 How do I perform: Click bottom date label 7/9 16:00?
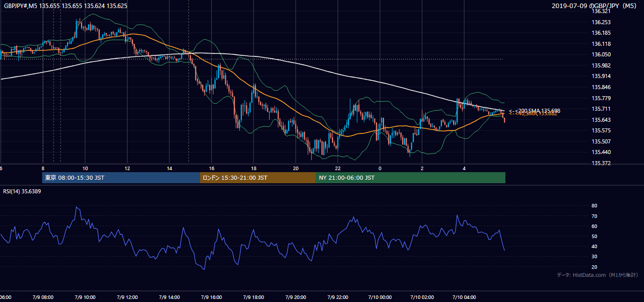tap(211, 297)
